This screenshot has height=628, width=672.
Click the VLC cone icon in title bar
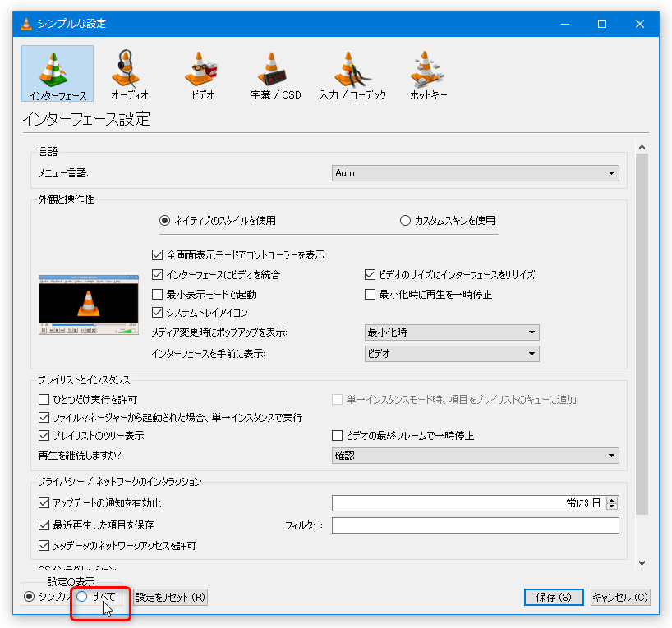click(x=26, y=24)
